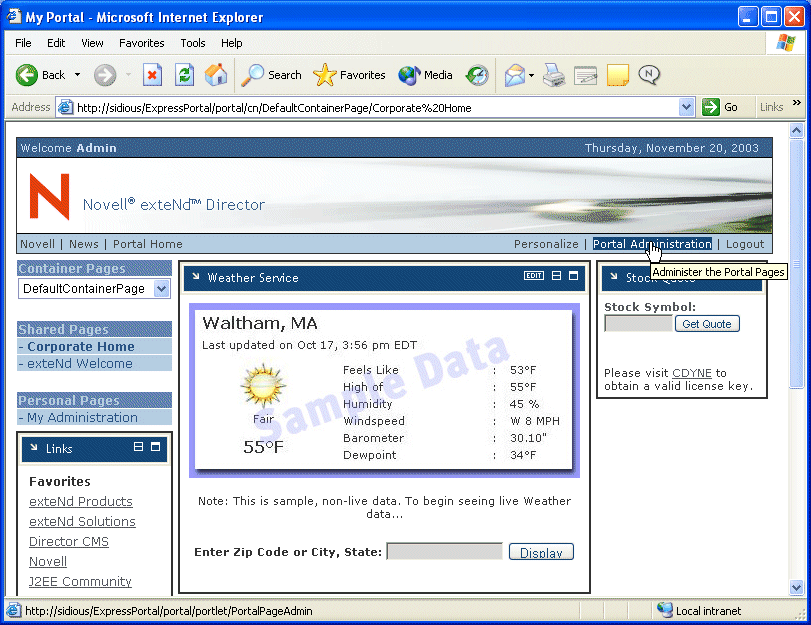Viewport: 811px width, 625px height.
Task: Click the Zip Code or City input field
Action: (444, 552)
